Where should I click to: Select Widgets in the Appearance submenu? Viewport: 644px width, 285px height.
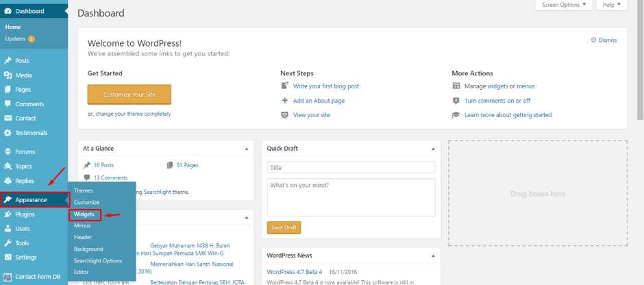[x=84, y=214]
